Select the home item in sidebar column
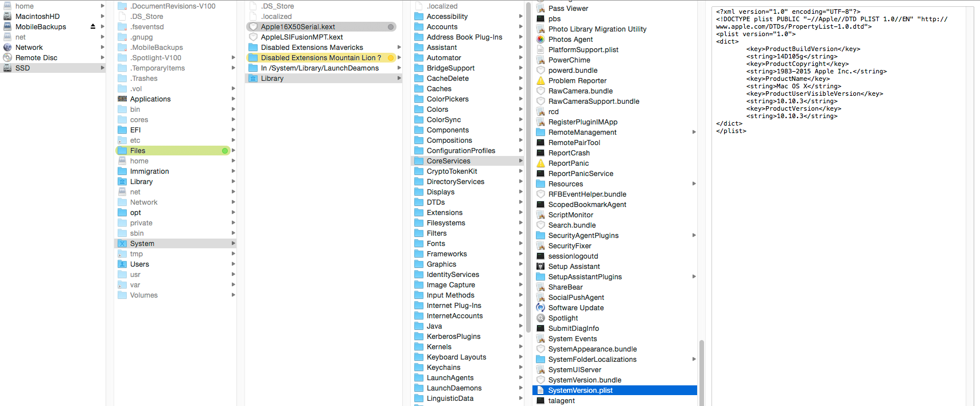The height and width of the screenshot is (406, 980). point(53,6)
